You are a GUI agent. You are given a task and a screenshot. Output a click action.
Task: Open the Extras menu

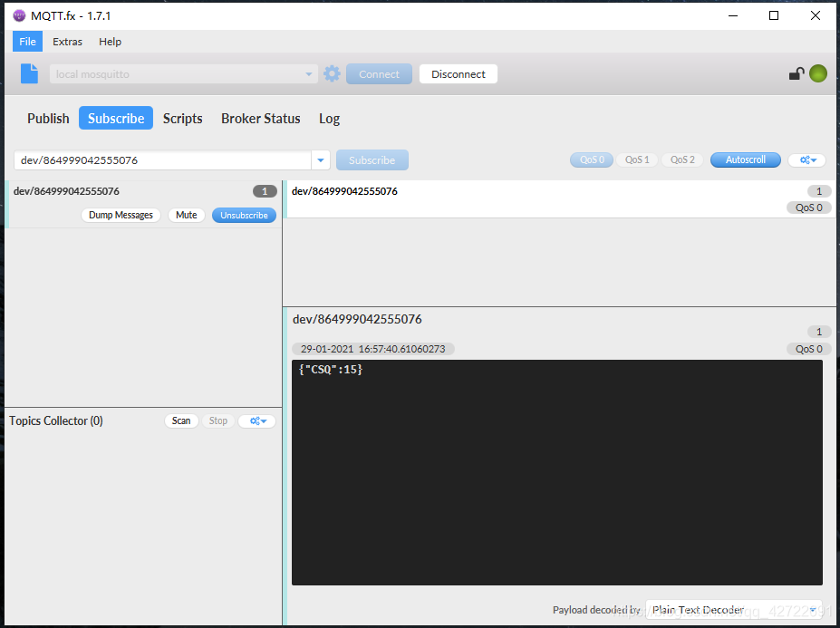coord(67,42)
